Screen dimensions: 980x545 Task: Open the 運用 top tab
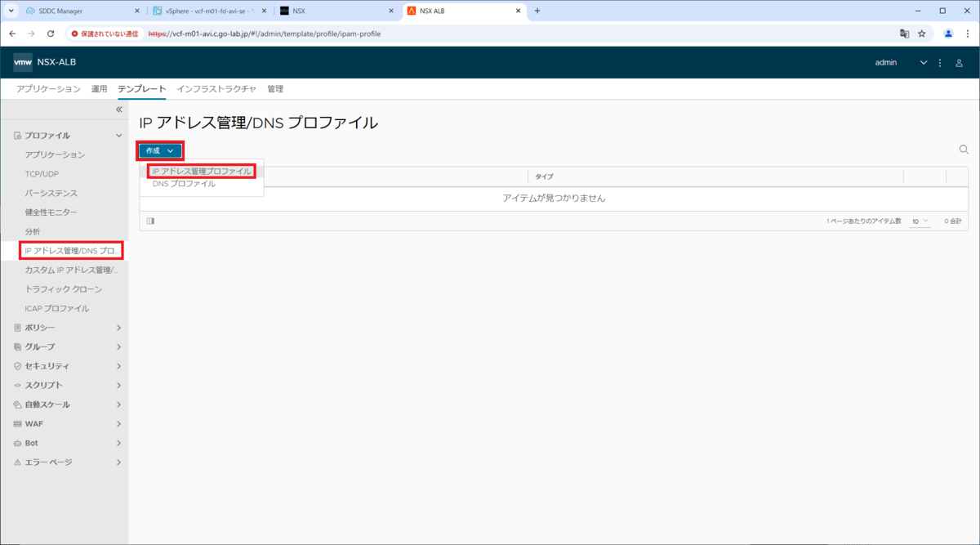click(x=99, y=89)
